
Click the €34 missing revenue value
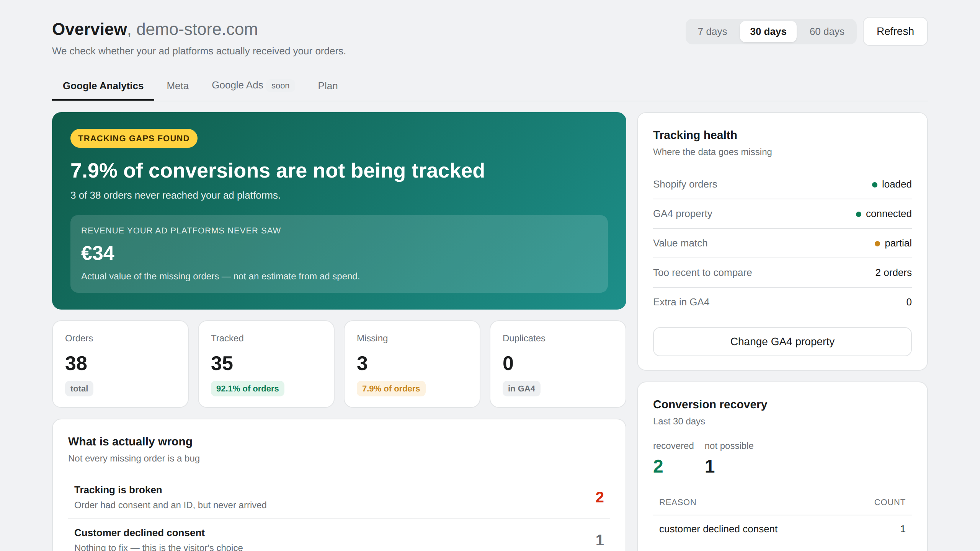pos(98,253)
